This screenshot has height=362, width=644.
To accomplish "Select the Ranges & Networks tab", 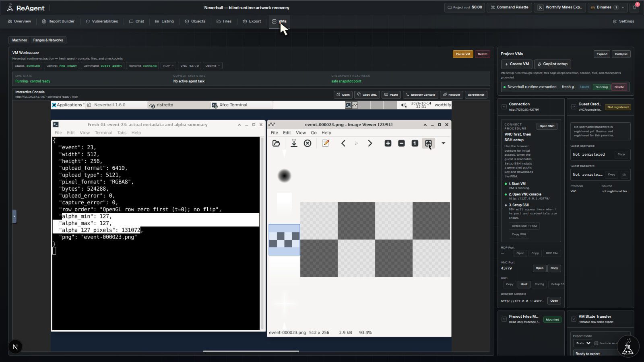I will pos(48,40).
